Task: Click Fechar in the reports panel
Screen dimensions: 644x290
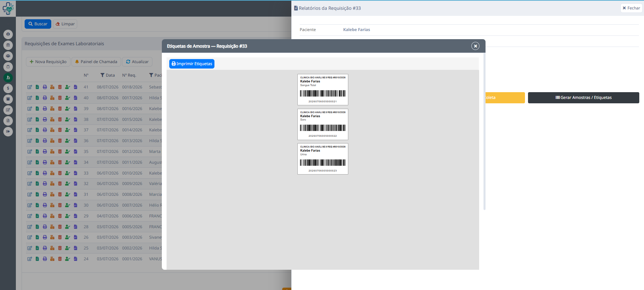Action: 631,8
